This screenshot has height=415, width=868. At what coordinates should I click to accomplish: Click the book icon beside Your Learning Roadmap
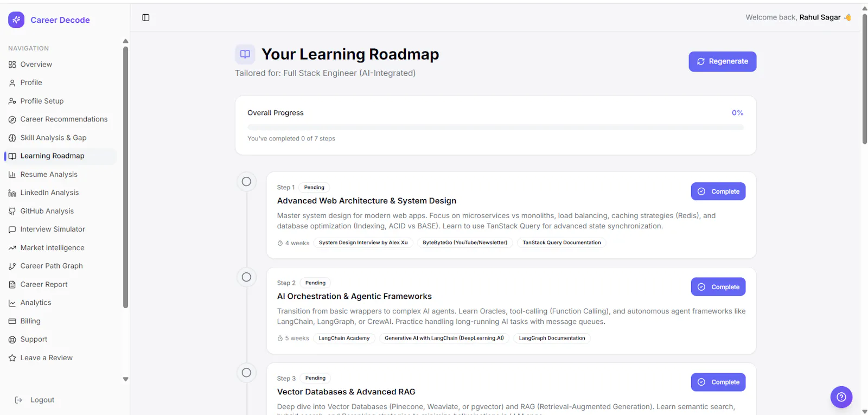tap(245, 54)
